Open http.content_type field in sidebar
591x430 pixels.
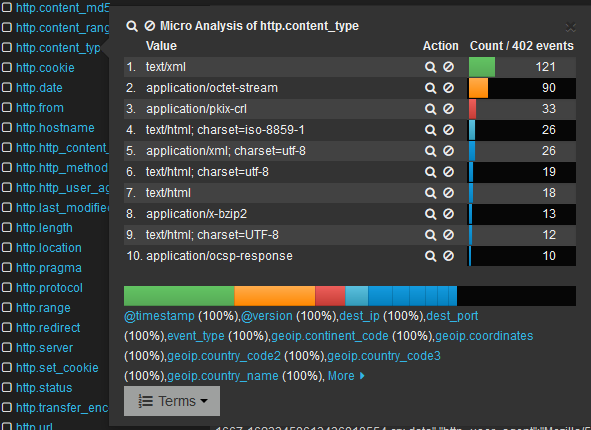click(58, 48)
